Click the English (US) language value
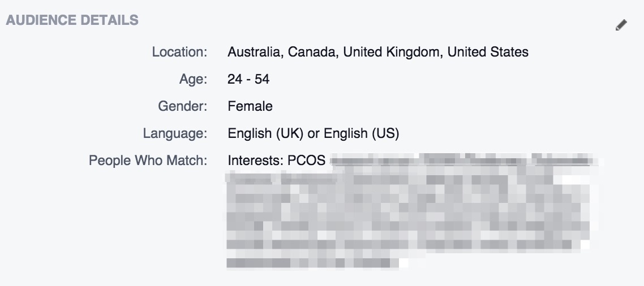The width and height of the screenshot is (644, 286). [x=362, y=133]
